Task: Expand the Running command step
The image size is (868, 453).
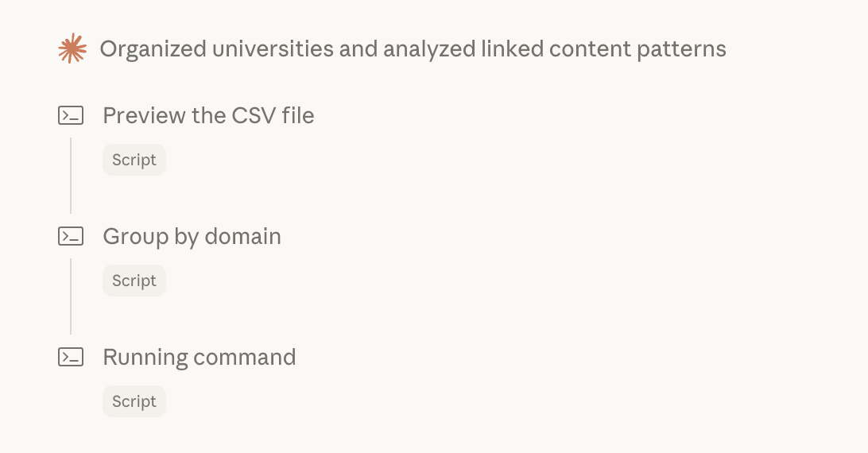Action: click(x=199, y=358)
